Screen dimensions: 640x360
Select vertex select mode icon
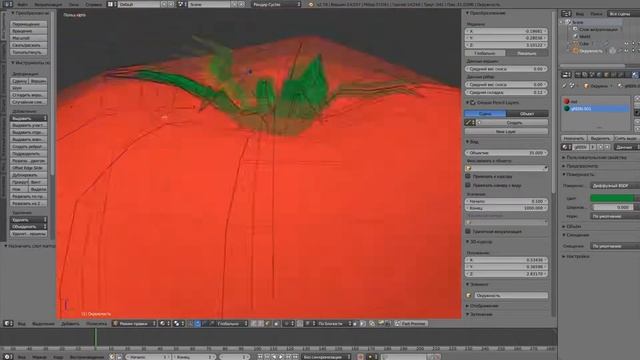[254, 323]
